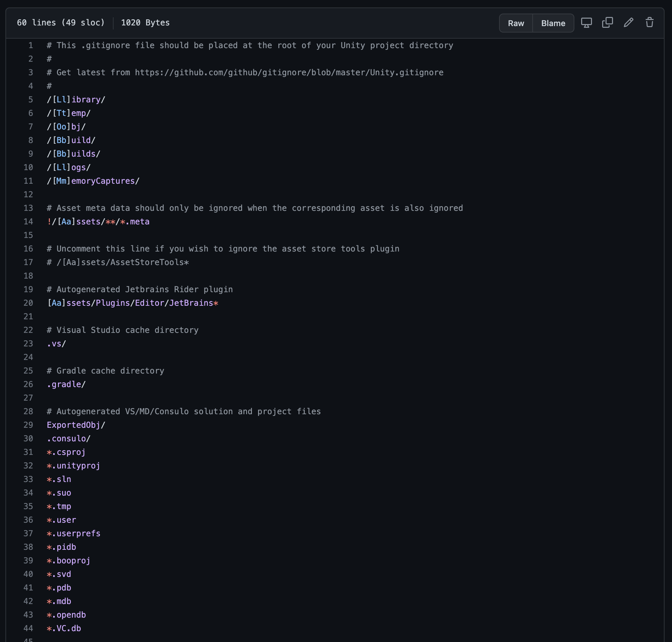Click the ExportedObj/ entry
The height and width of the screenshot is (642, 672).
(76, 425)
